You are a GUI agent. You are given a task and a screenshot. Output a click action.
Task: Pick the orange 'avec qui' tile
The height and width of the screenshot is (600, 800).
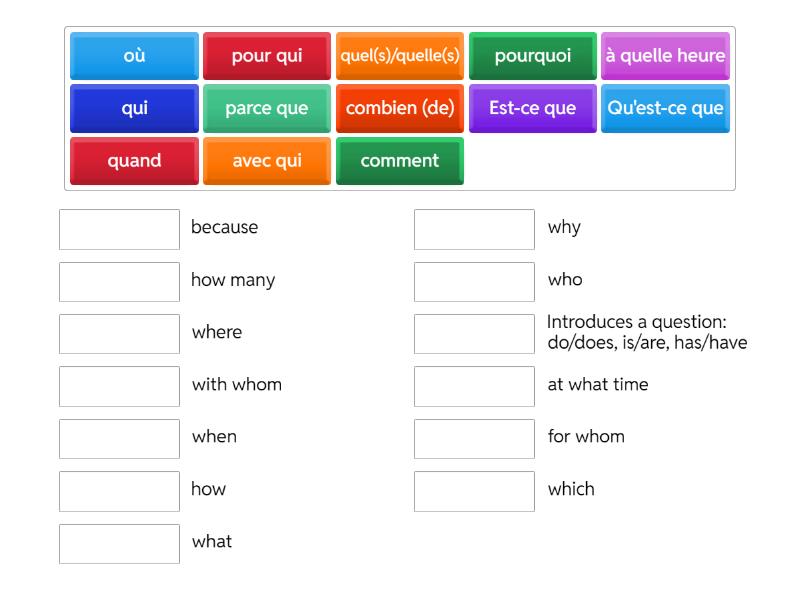pyautogui.click(x=267, y=161)
